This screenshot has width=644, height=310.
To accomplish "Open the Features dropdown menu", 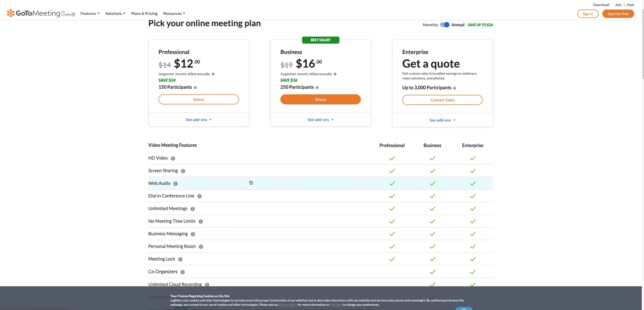I will point(90,14).
